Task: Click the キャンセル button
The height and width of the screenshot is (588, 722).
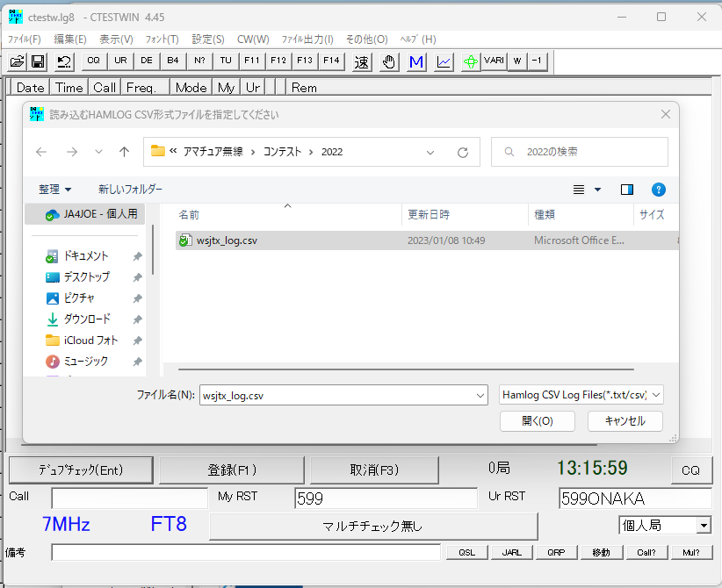Action: click(625, 421)
